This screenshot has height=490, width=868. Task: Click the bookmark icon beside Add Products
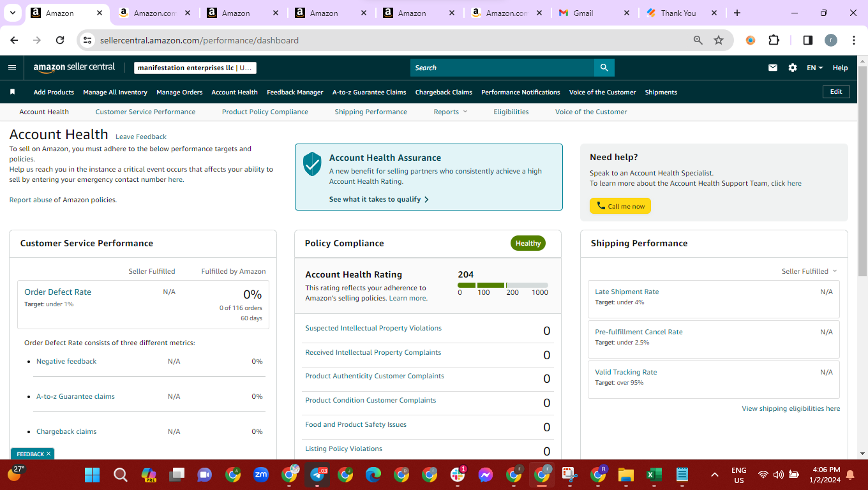(12, 92)
